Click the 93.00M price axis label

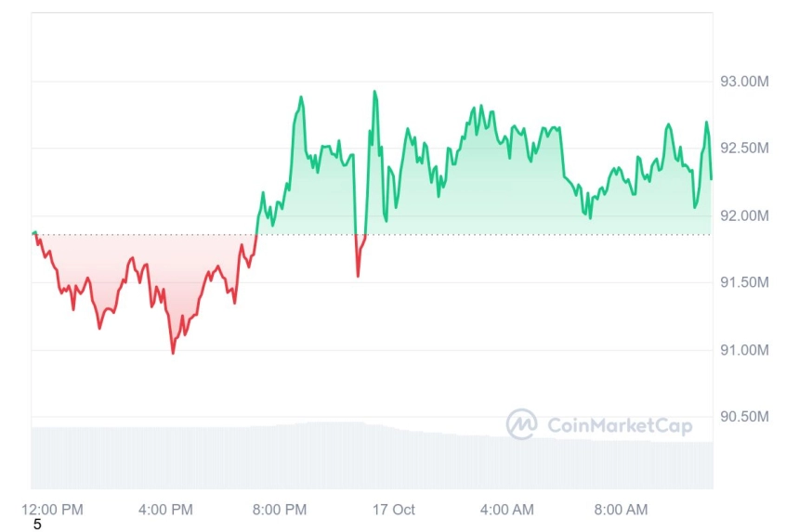pos(744,82)
